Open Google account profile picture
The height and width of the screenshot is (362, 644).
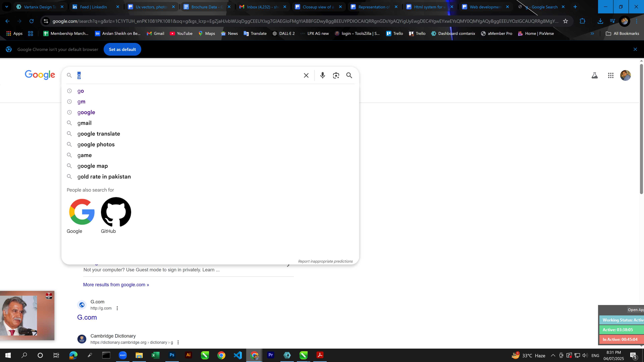point(626,75)
